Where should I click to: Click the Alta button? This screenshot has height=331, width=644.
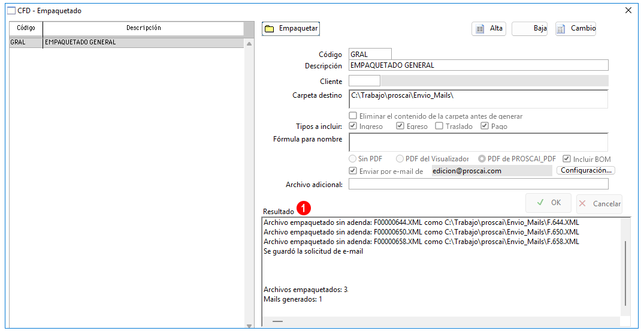[489, 28]
